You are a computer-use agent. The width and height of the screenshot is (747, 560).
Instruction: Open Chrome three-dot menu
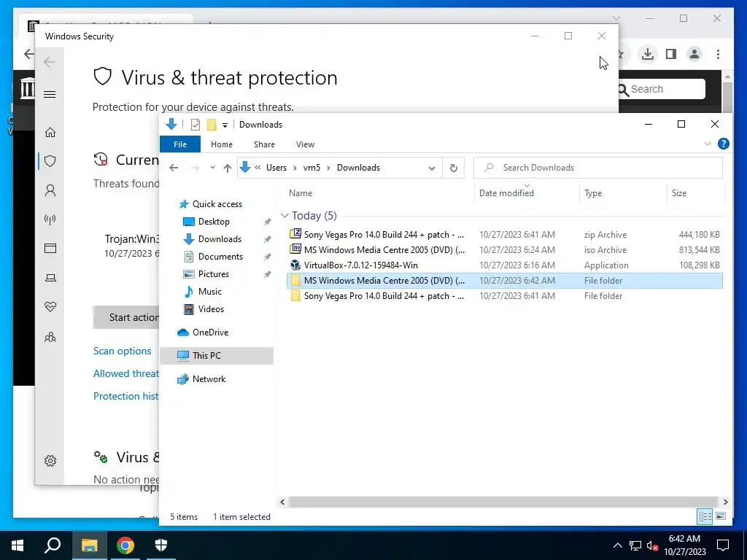coord(718,54)
